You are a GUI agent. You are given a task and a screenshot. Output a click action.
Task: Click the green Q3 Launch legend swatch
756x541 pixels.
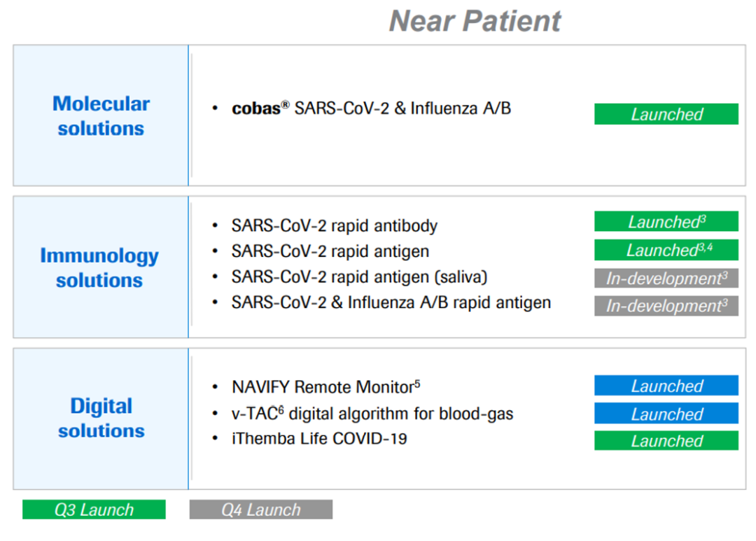pos(94,510)
